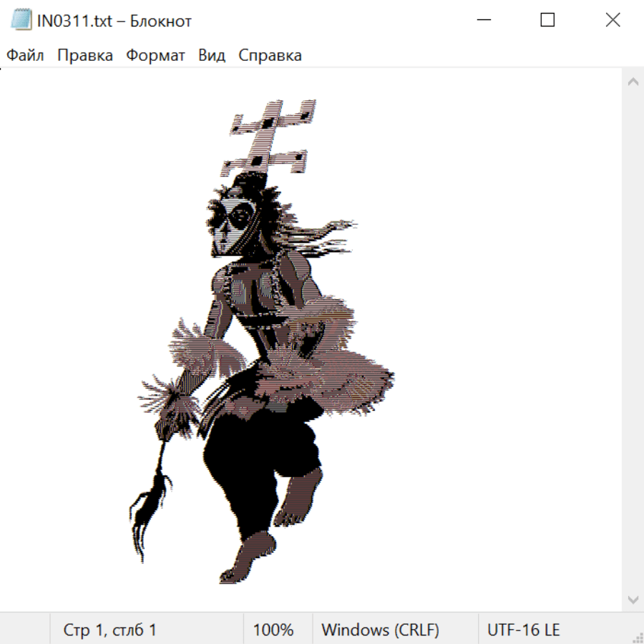This screenshot has width=644, height=644.
Task: Click the UTF-16 LE encoding indicator
Action: coord(524,630)
